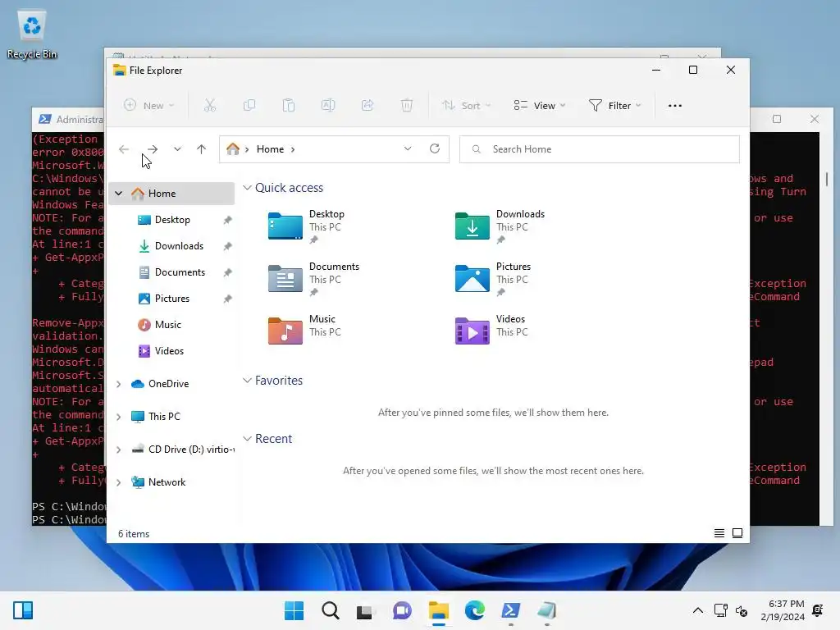Unpin Pictures in the sidebar via pin icon
Image resolution: width=840 pixels, height=630 pixels.
point(228,299)
